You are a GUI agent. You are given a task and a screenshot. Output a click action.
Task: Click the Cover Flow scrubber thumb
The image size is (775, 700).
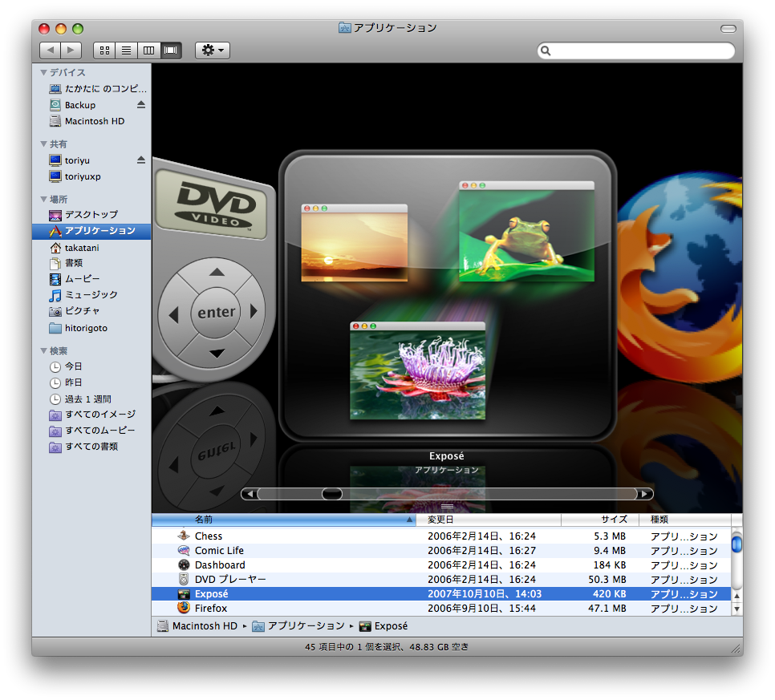point(331,494)
